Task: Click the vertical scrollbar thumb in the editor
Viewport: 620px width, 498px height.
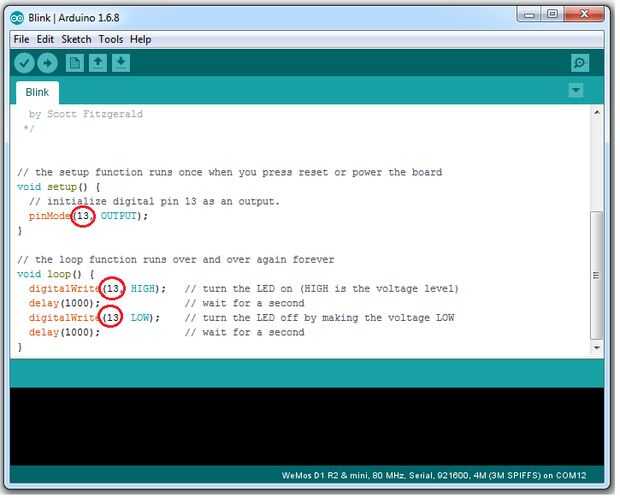Action: (x=597, y=276)
